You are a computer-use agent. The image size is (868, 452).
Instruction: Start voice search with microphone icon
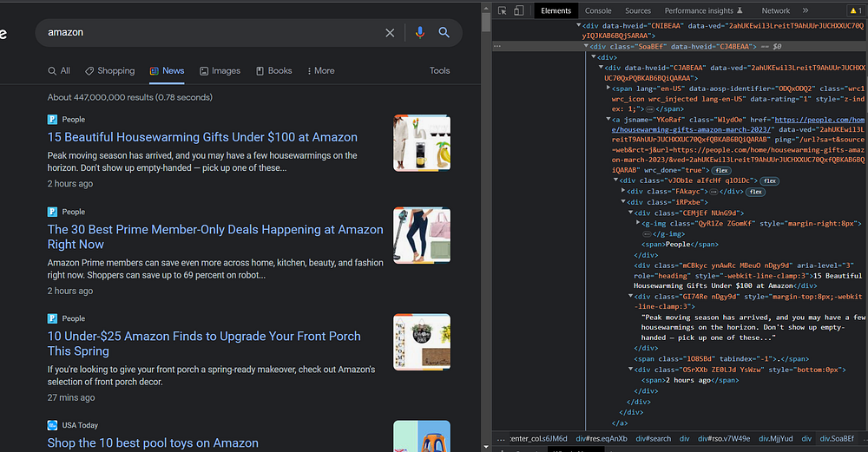[420, 33]
